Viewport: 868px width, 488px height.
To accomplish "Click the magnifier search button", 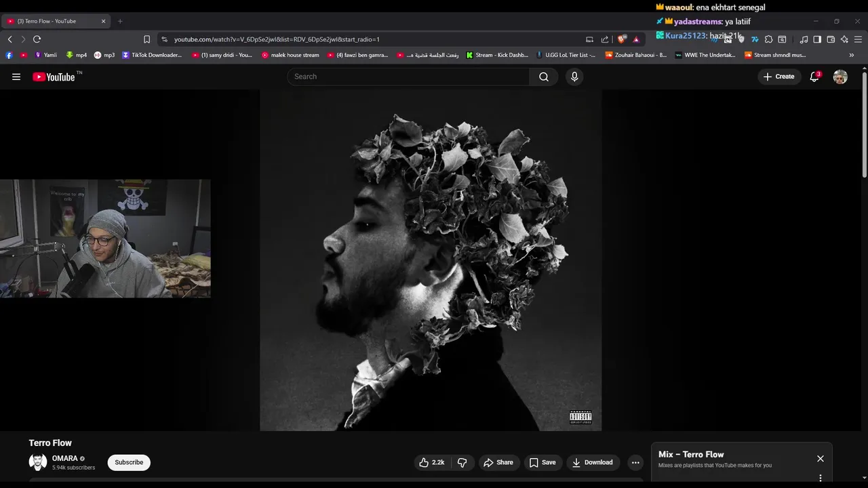I will click(544, 77).
